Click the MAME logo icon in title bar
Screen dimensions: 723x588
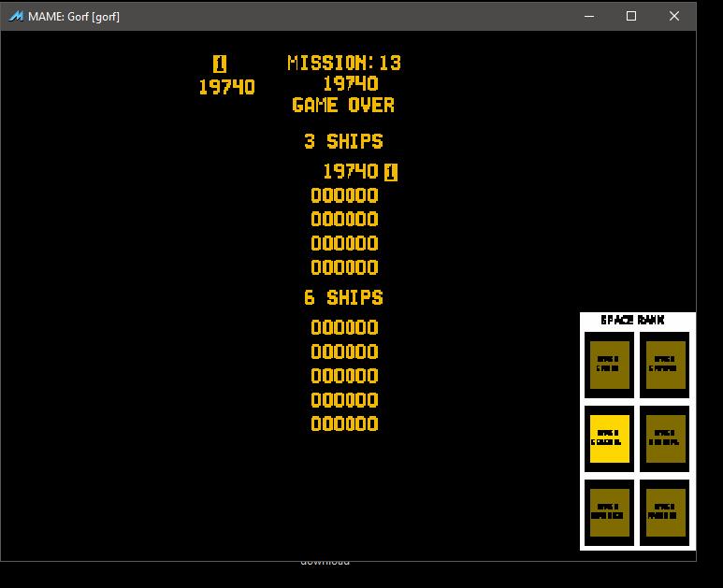tap(16, 16)
